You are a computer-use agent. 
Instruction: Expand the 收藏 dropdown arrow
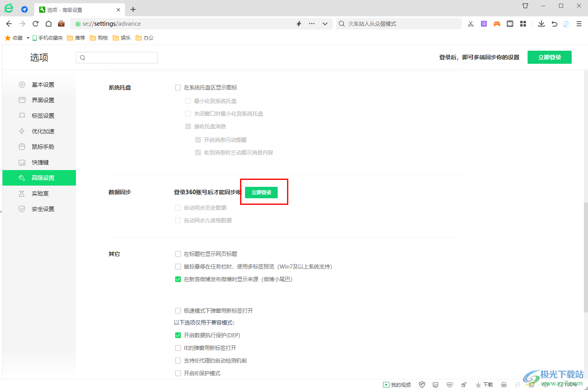tap(28, 38)
